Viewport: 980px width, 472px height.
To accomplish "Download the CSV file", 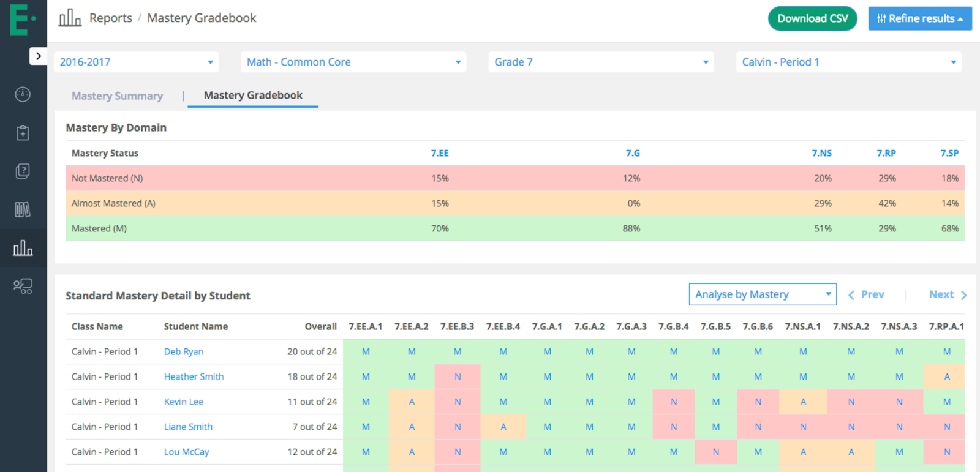I will coord(813,18).
